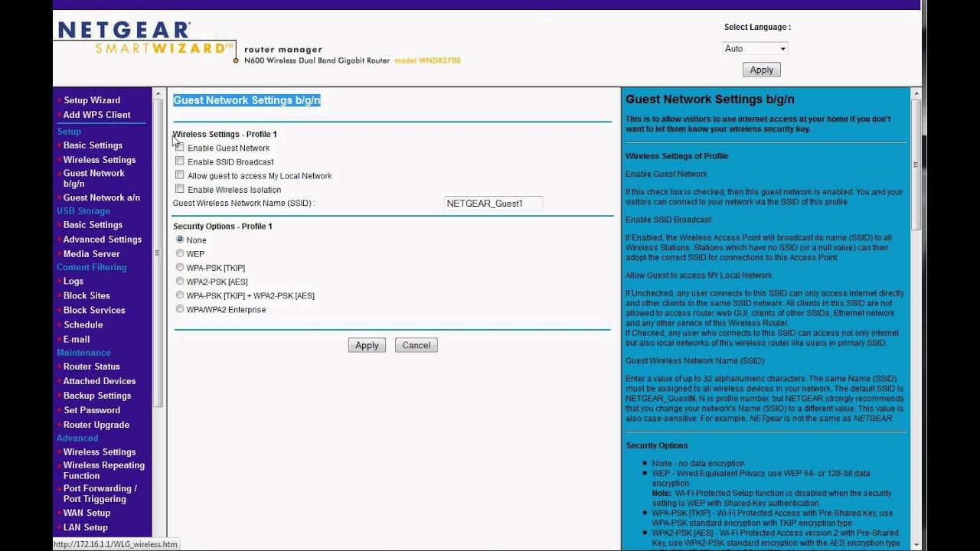Click the Content Filtering section header
980x551 pixels.
tap(92, 268)
